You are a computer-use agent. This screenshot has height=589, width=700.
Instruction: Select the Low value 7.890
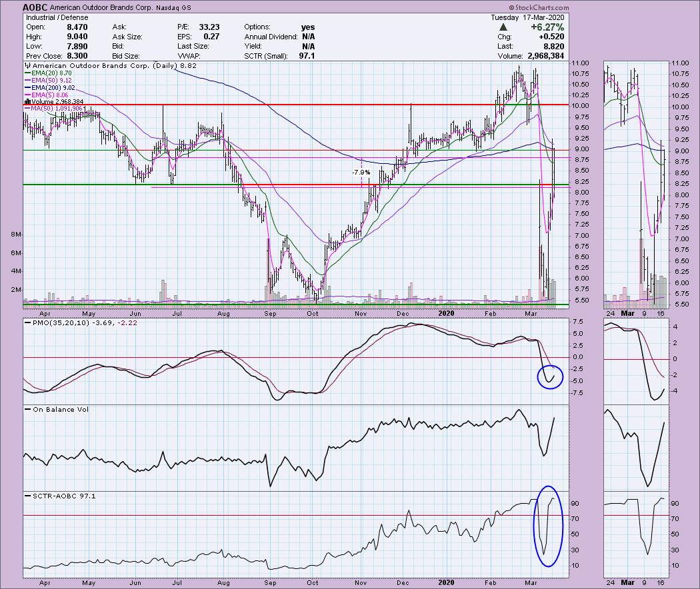pyautogui.click(x=77, y=47)
